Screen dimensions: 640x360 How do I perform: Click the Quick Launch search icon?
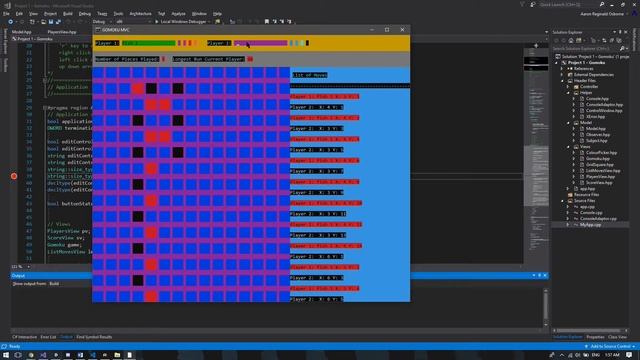pyautogui.click(x=602, y=4)
